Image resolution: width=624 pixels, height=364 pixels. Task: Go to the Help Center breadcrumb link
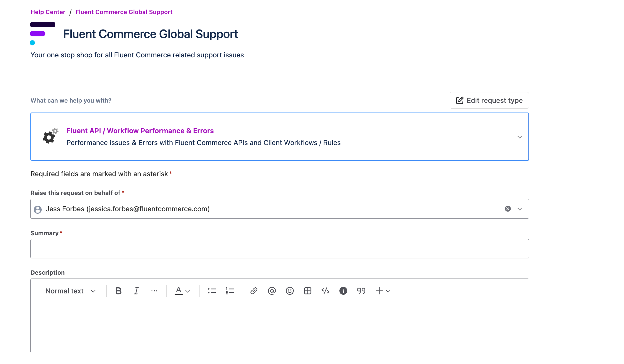(x=48, y=12)
